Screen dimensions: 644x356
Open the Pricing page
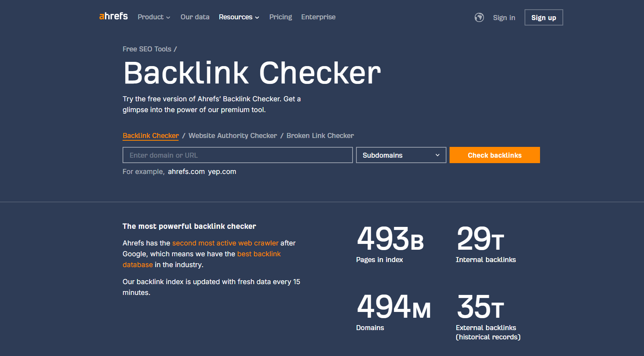click(281, 17)
